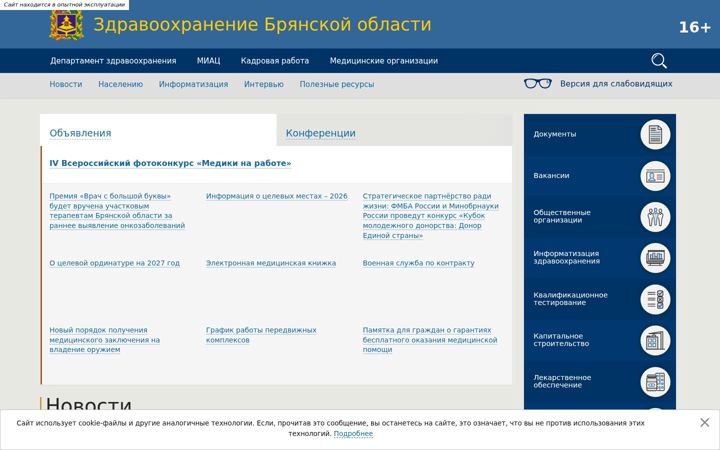Open Памятка для граждан о гарантиях link
This screenshot has width=720, height=450.
pyautogui.click(x=430, y=340)
